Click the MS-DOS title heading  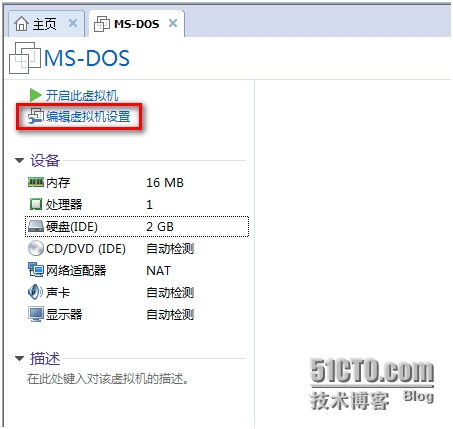(x=87, y=58)
